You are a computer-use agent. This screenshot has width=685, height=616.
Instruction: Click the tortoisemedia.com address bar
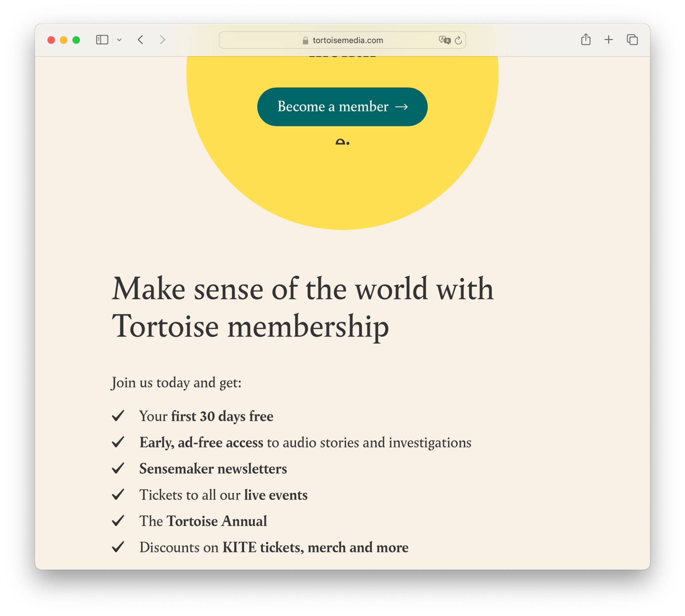pos(342,40)
